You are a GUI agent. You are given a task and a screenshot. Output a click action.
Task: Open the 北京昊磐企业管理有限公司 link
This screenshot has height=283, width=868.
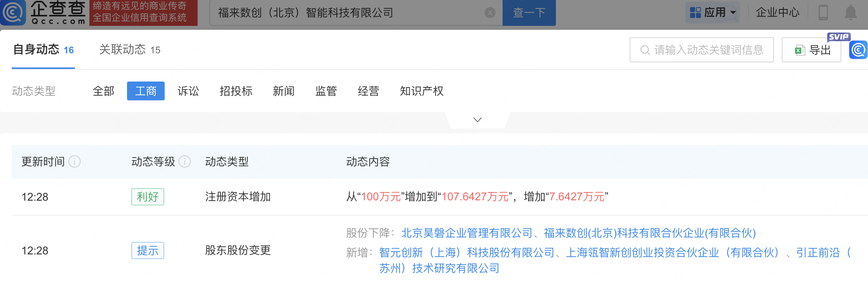[x=467, y=233]
